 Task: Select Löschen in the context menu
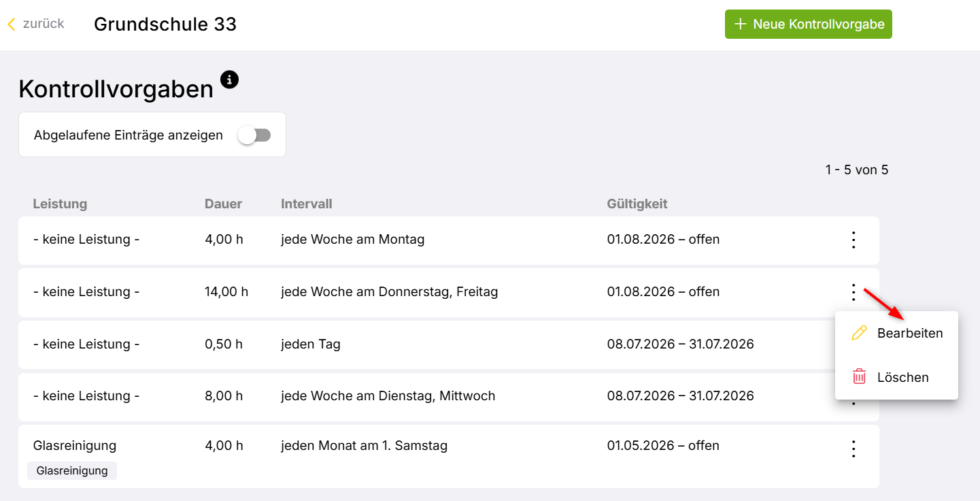[x=896, y=377]
